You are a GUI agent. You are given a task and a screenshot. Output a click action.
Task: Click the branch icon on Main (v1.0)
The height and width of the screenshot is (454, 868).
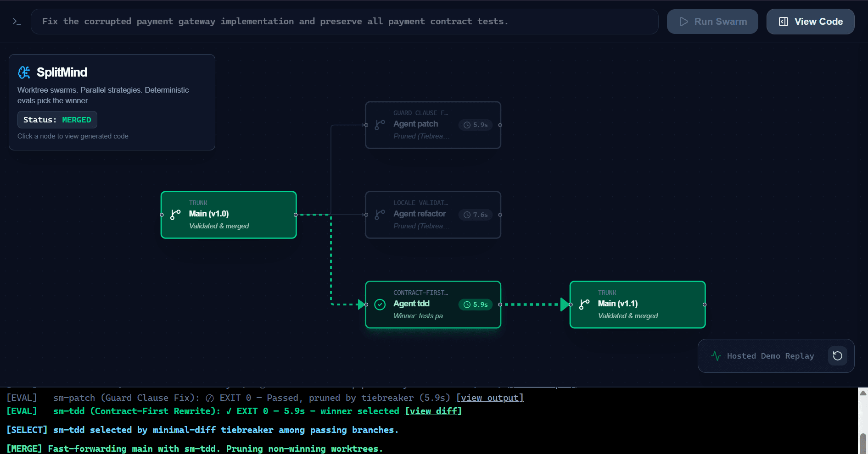pyautogui.click(x=175, y=215)
